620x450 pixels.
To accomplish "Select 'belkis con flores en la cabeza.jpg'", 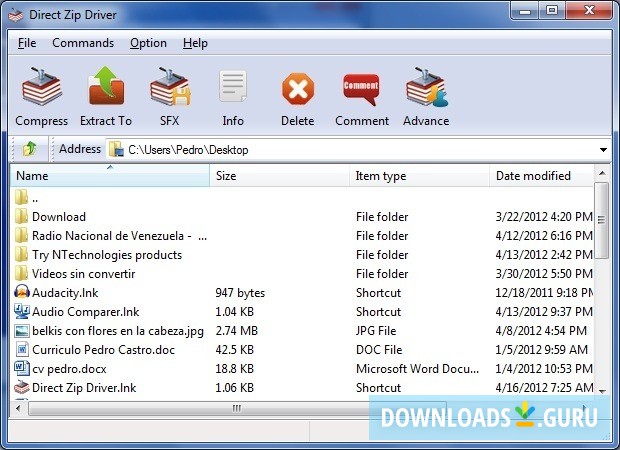I will [118, 331].
